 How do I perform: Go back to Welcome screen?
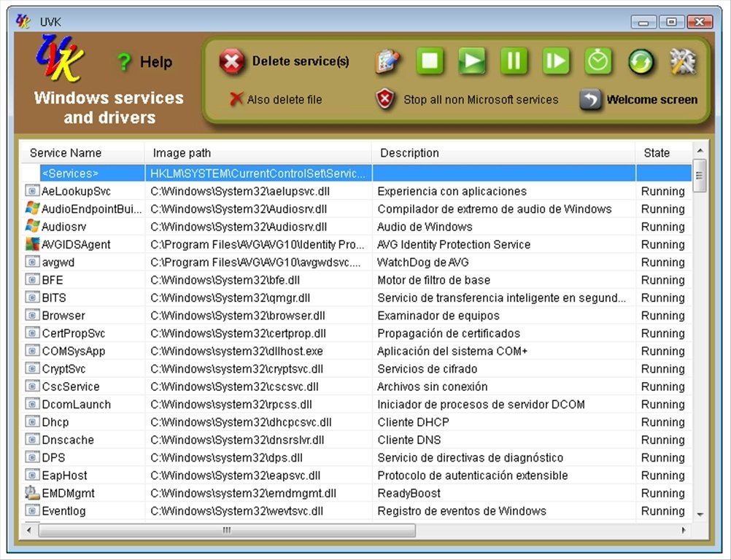651,99
